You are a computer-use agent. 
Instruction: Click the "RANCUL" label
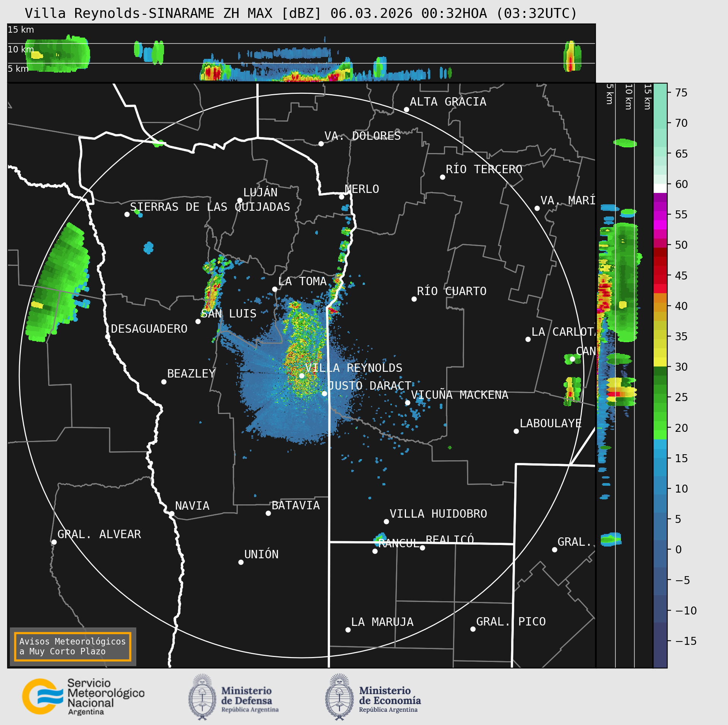(399, 543)
